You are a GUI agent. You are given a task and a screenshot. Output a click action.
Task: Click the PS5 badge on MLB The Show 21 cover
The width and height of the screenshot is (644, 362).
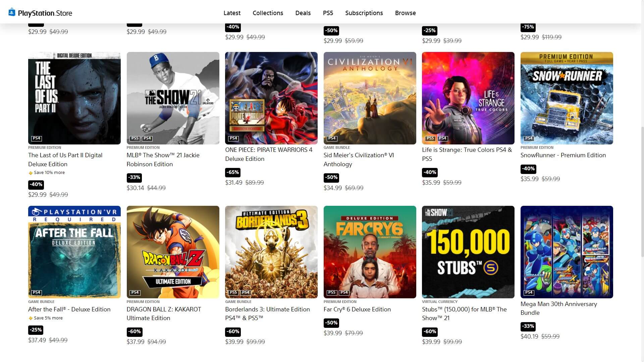pyautogui.click(x=135, y=138)
